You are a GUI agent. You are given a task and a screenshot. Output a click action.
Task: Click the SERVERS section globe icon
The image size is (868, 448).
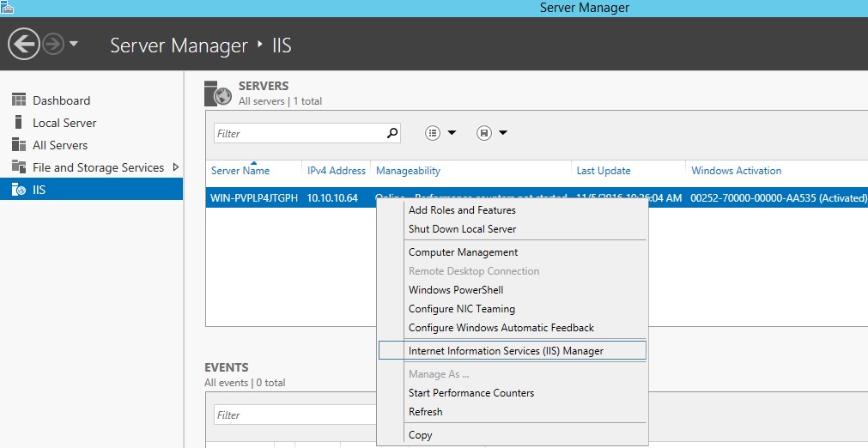(217, 94)
